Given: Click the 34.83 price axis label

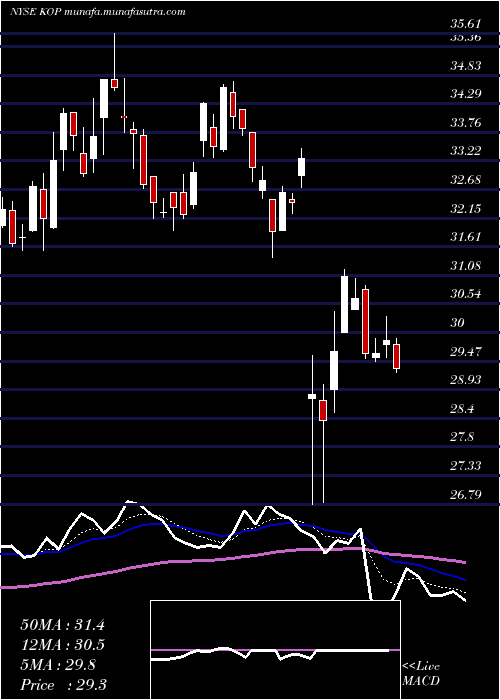Looking at the screenshot, I should click(466, 66).
